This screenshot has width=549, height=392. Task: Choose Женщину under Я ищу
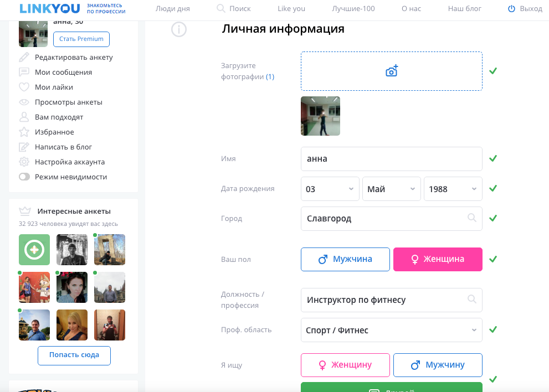(345, 365)
